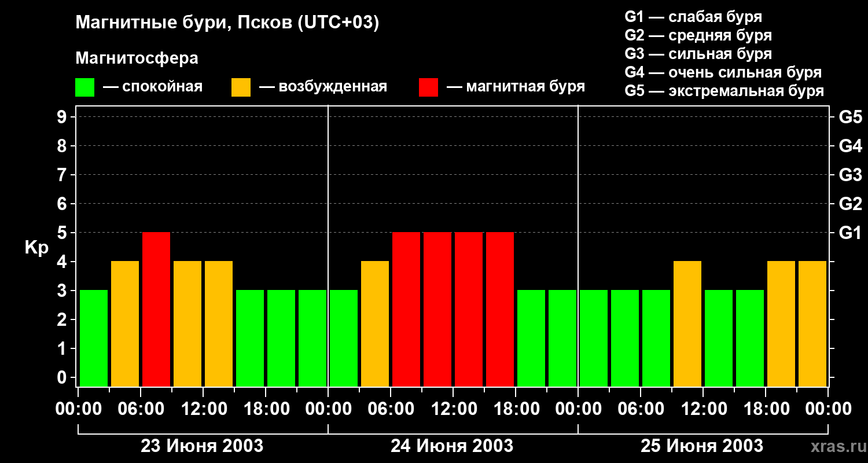This screenshot has height=463, width=868.
Task: Click the 06:00 time label for 24 Июня
Action: pos(391,409)
